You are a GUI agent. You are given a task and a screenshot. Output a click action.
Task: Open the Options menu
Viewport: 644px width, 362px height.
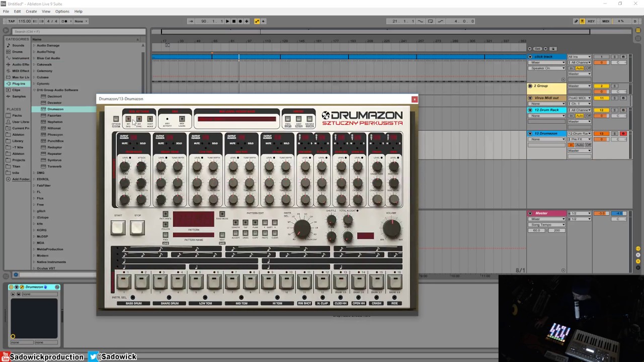[x=62, y=11]
